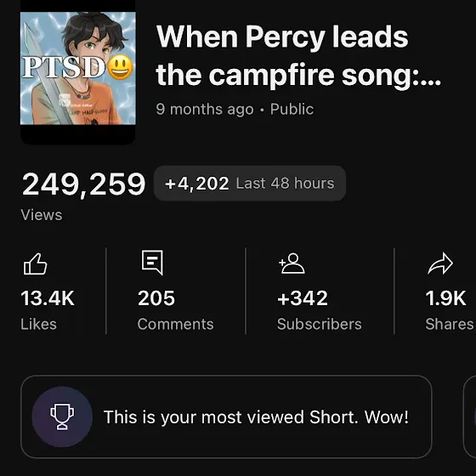
Task: Tap 'This is your most viewed Short' card
Action: tap(226, 416)
